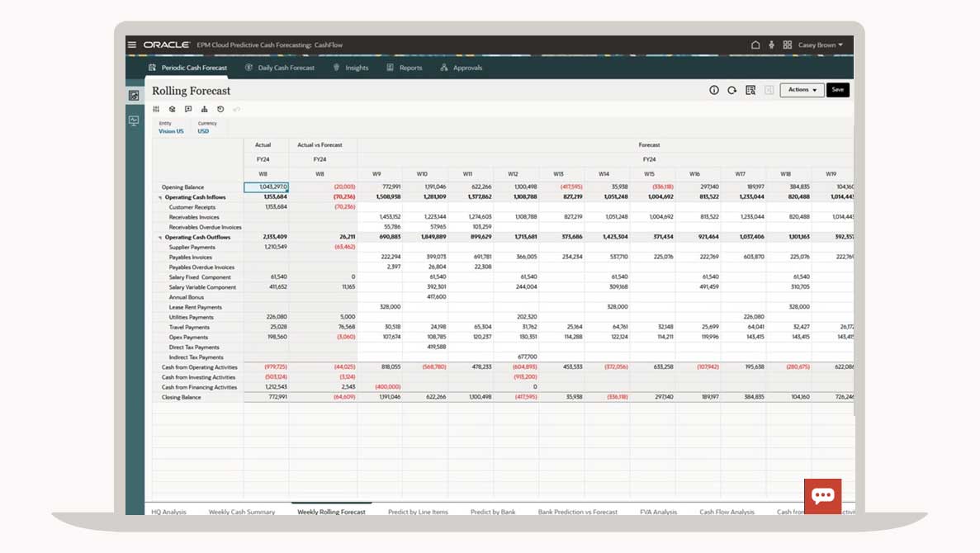The height and width of the screenshot is (553, 980).
Task: Switch to the Daily Cash Forecast tab
Action: point(280,68)
